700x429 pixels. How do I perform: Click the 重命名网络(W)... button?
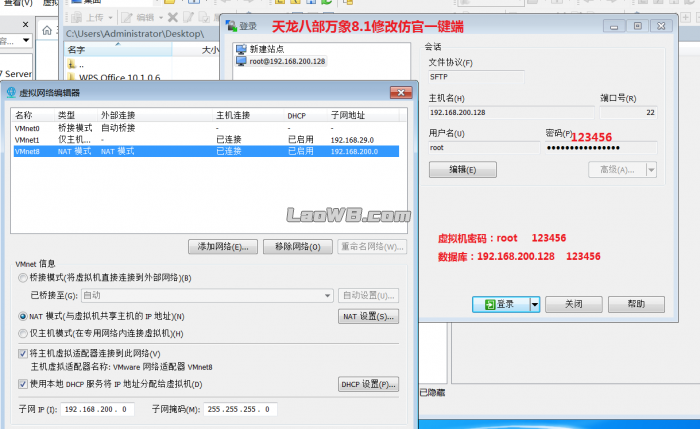pos(372,247)
